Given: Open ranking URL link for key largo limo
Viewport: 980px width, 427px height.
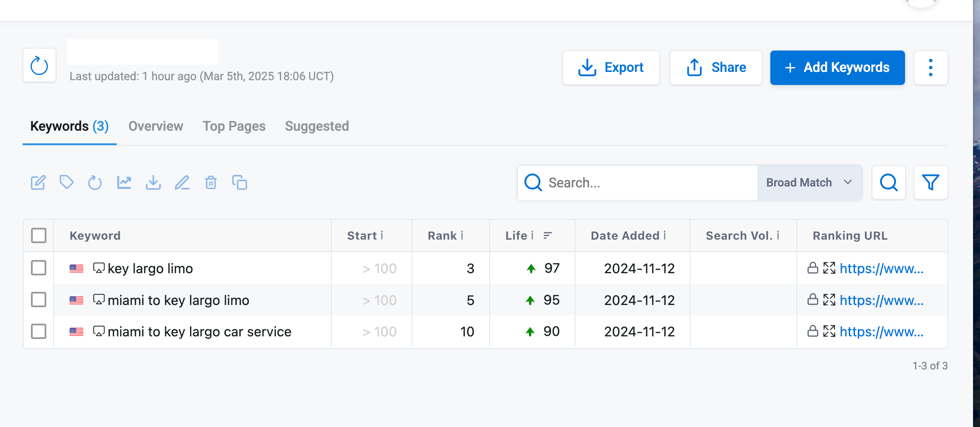Looking at the screenshot, I should pos(881,268).
